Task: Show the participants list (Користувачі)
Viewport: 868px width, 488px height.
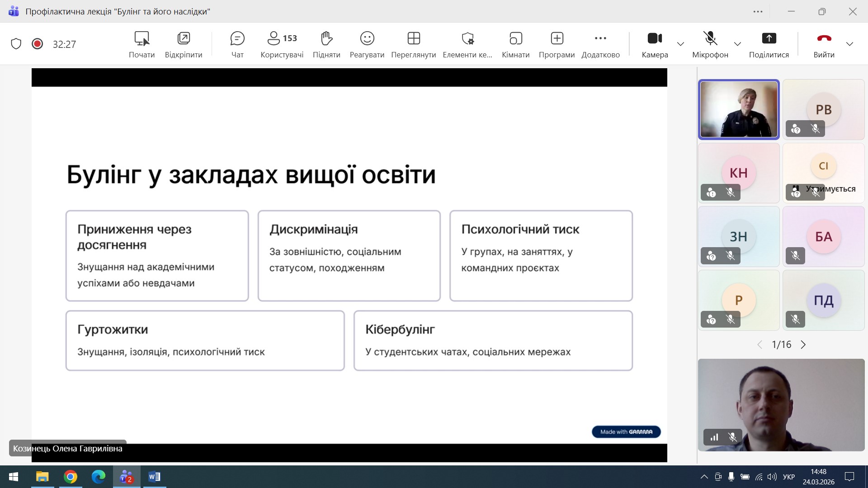Action: pos(282,44)
